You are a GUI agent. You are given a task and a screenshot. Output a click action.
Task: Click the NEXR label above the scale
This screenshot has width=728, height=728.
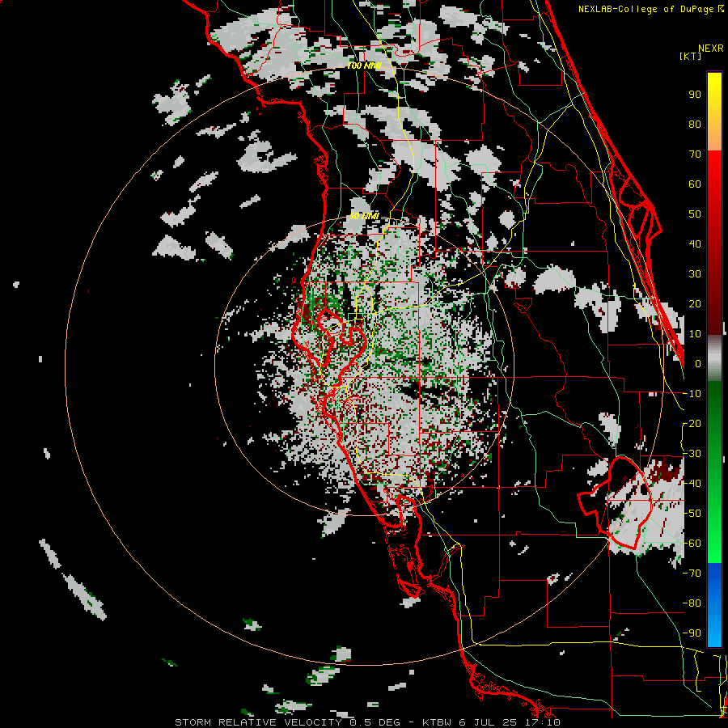(711, 49)
